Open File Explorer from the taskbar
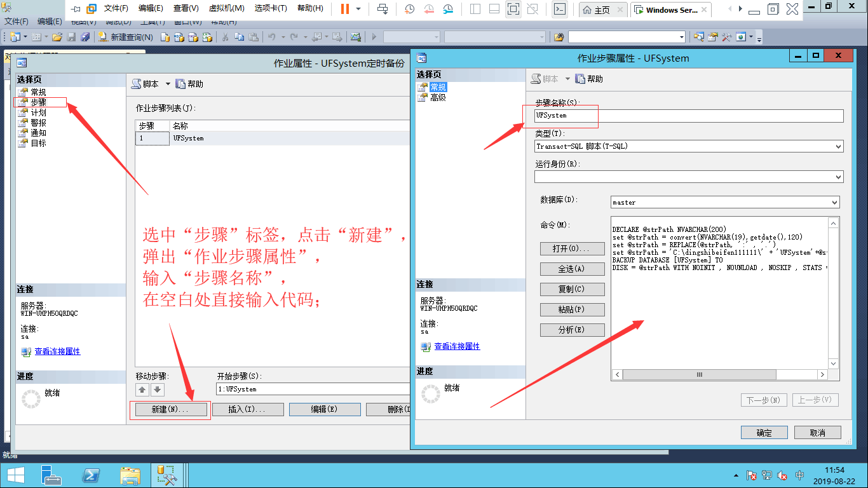The image size is (868, 488). (x=130, y=475)
